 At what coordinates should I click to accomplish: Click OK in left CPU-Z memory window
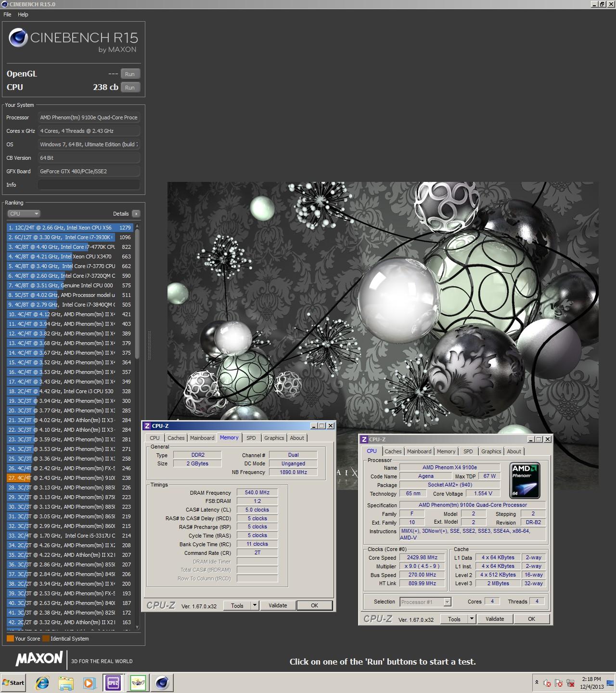[x=314, y=606]
